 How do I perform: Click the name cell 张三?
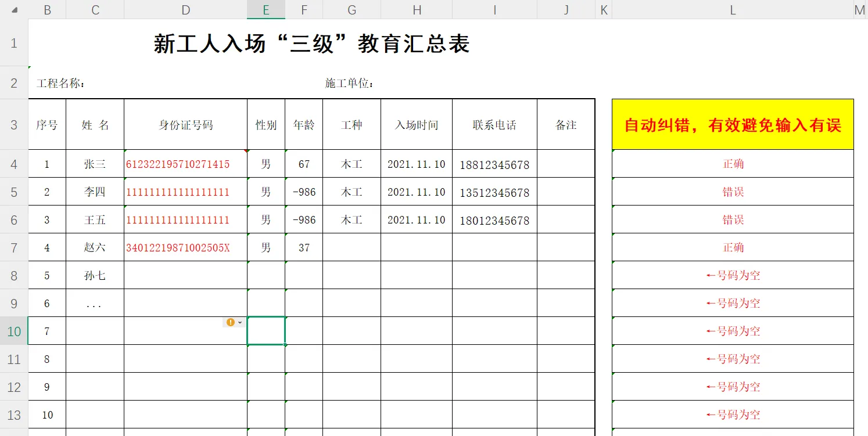(x=95, y=164)
